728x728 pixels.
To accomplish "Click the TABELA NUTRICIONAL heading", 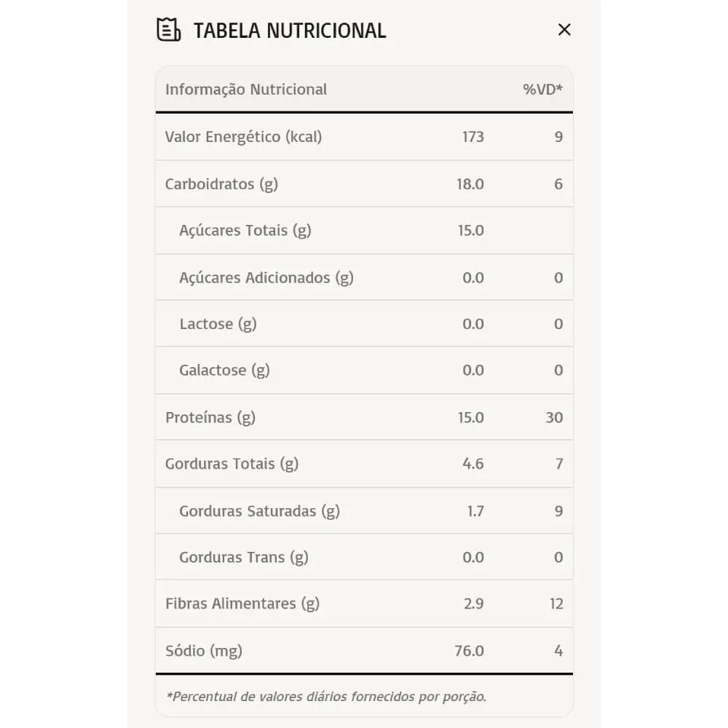I will pos(289,31).
